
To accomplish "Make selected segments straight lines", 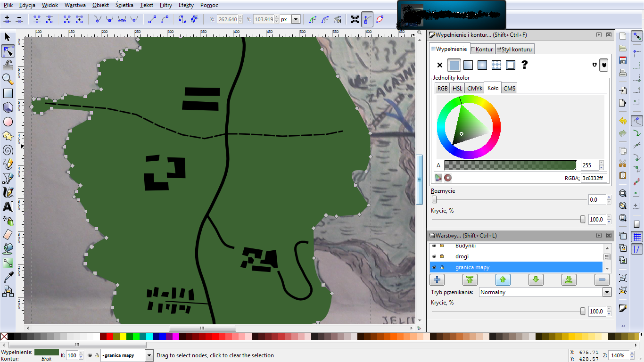I will pyautogui.click(x=152, y=19).
